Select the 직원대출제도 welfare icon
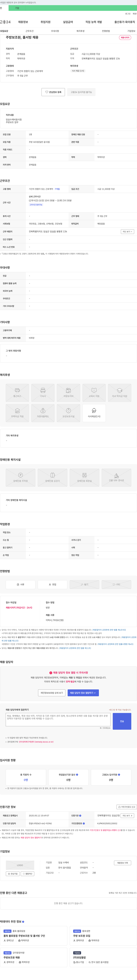 tap(43, 413)
